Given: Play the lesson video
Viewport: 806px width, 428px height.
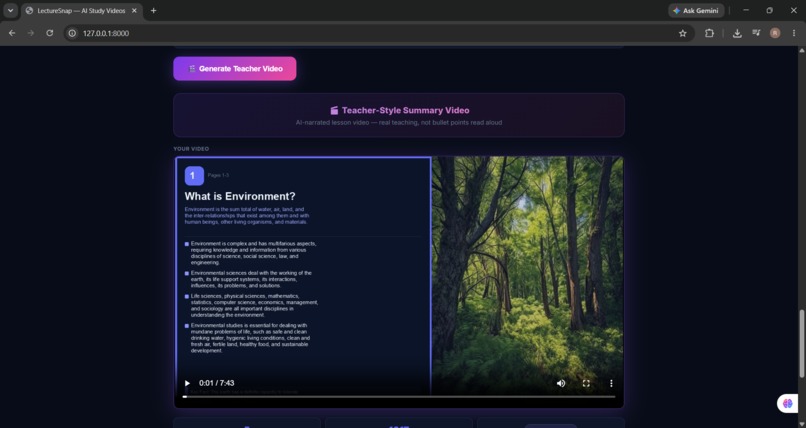Looking at the screenshot, I should pyautogui.click(x=187, y=383).
